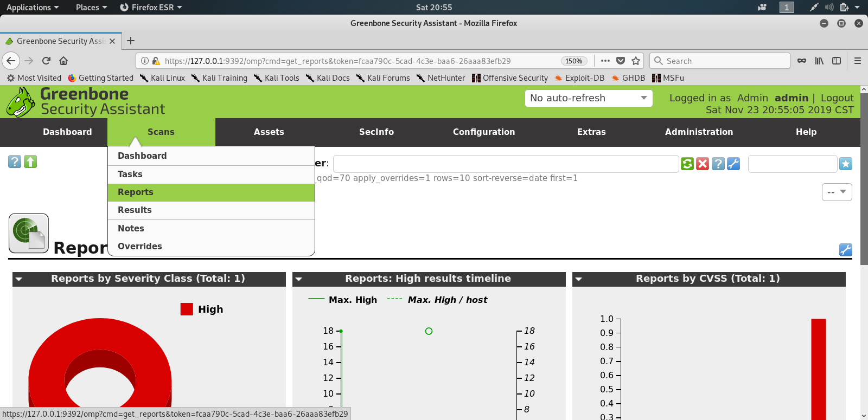The height and width of the screenshot is (420, 868).
Task: Click the Firefox forward arrow
Action: pyautogui.click(x=29, y=61)
